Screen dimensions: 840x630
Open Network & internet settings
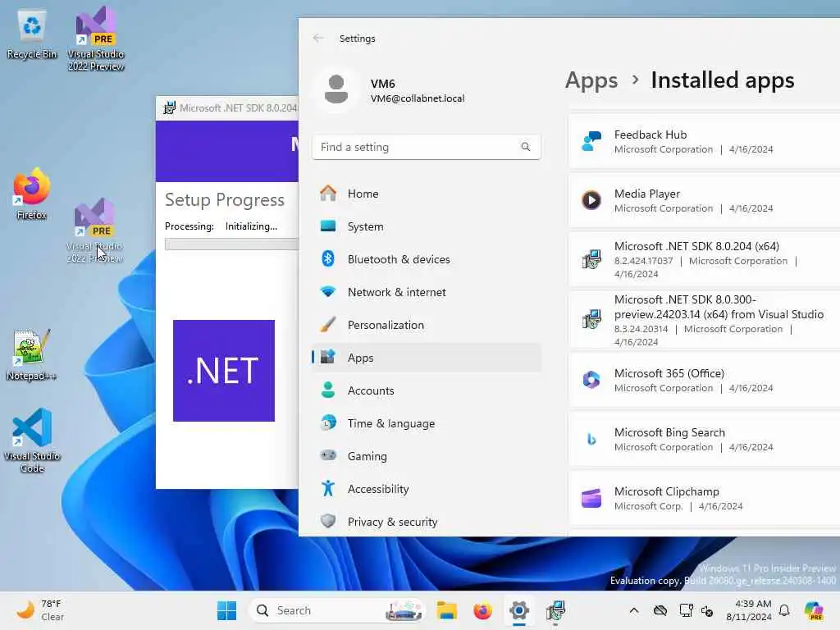427,292
